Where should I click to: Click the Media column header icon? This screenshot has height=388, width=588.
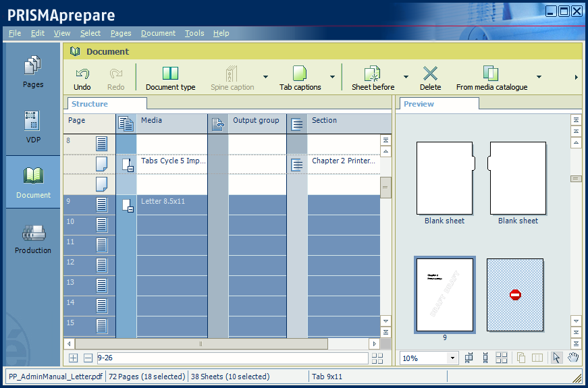pos(126,123)
